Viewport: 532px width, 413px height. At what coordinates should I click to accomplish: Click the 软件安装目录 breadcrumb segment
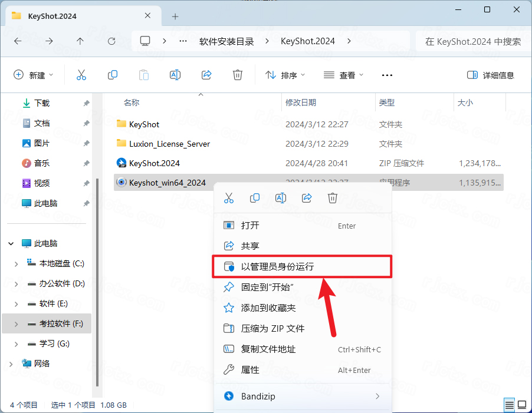(x=226, y=41)
